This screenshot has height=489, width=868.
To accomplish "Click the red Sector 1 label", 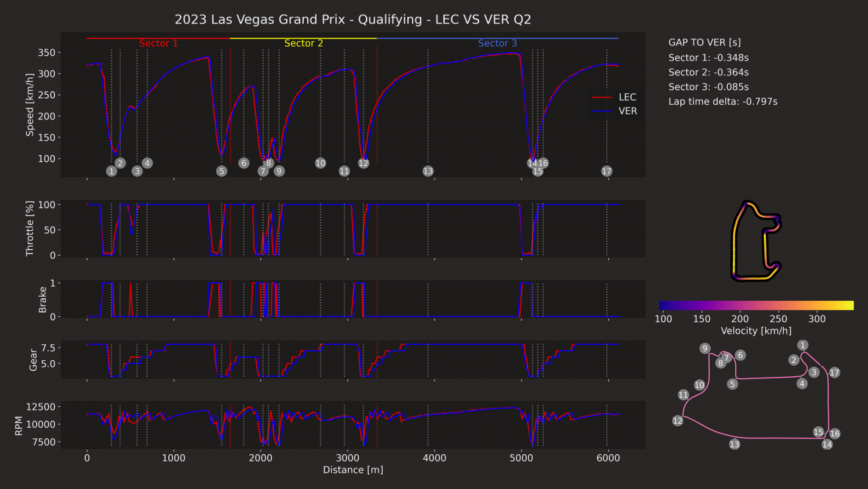I will [158, 43].
